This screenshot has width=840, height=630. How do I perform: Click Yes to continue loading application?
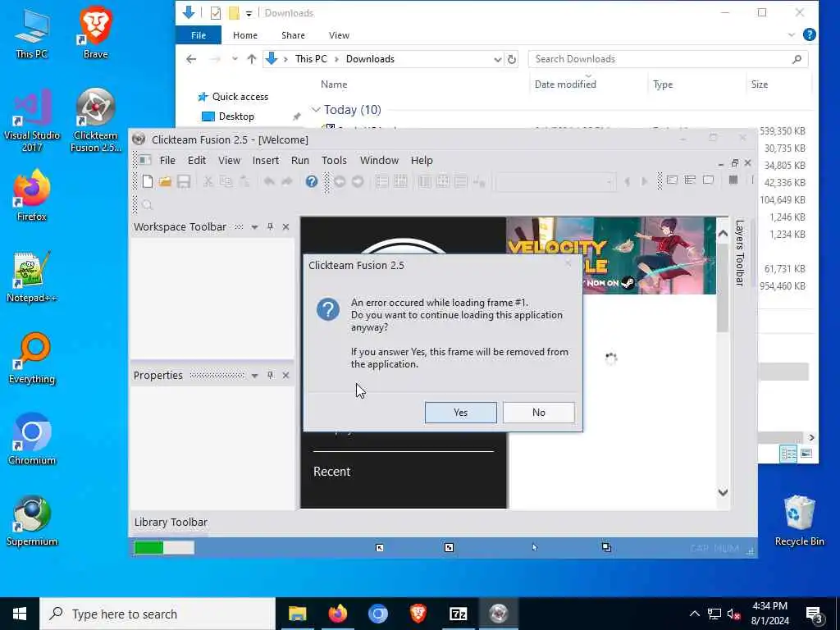pos(461,413)
